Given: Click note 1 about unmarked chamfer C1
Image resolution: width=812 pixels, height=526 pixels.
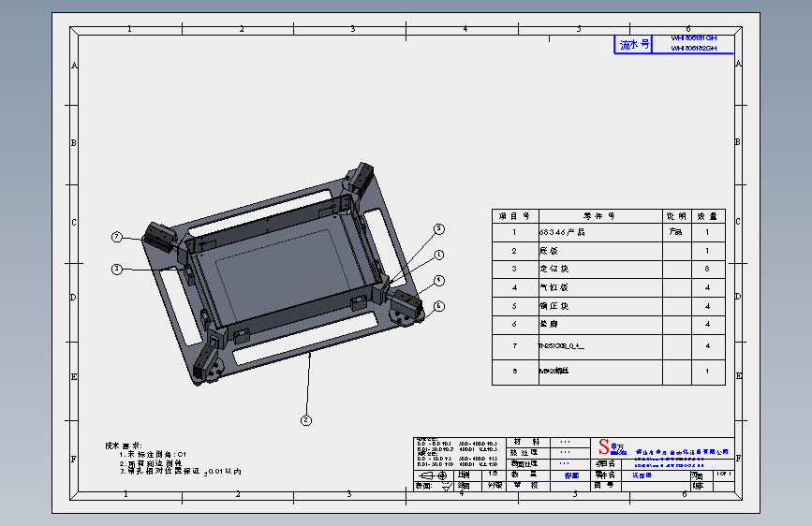Looking at the screenshot, I should click(x=153, y=454).
